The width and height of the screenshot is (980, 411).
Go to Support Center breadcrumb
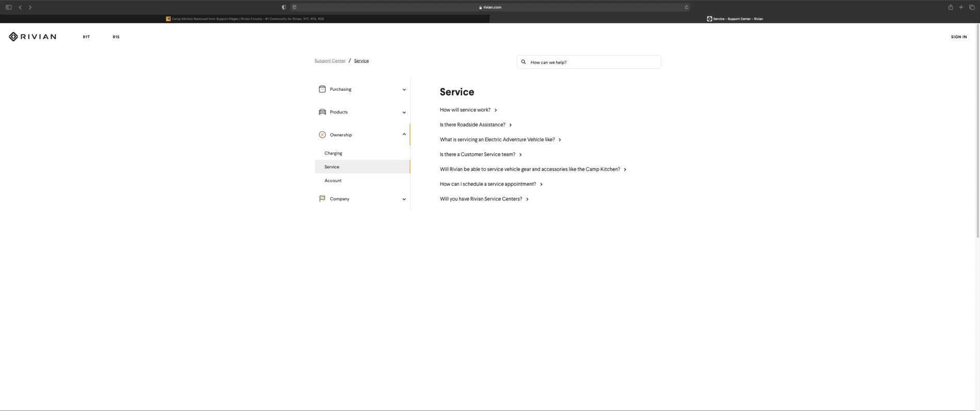click(330, 61)
